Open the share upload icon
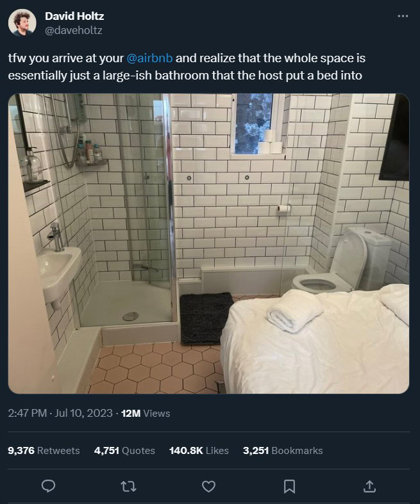Screen dimensions: 420x504 pos(369,486)
